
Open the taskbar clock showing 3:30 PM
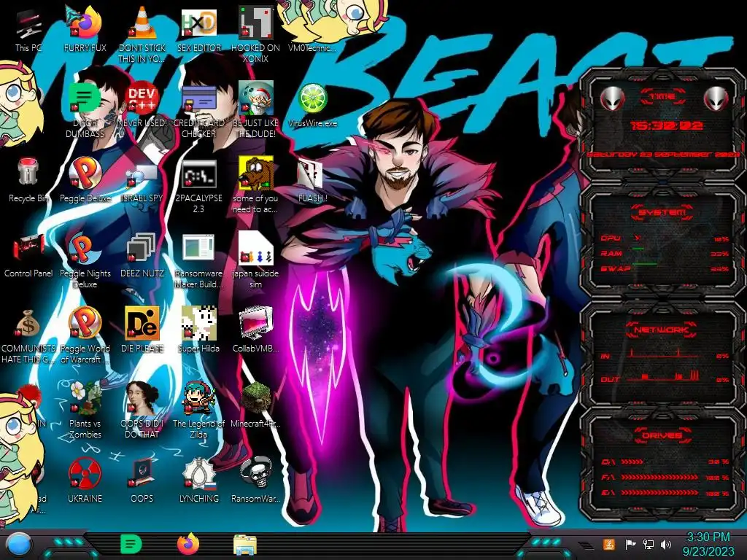708,544
